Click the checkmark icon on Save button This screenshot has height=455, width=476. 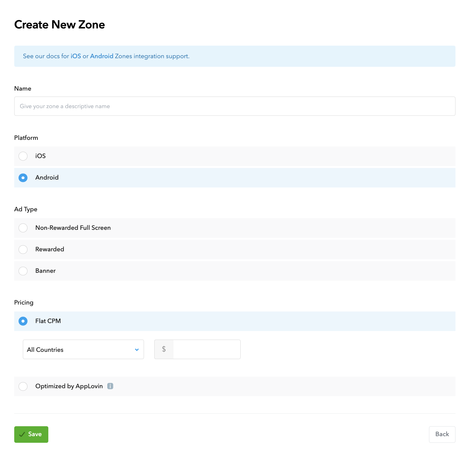pos(22,434)
